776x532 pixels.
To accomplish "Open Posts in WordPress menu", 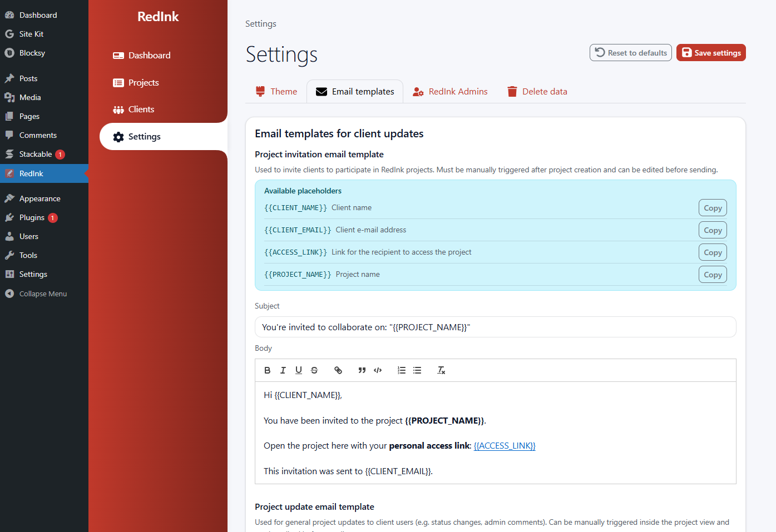I will [x=44, y=78].
